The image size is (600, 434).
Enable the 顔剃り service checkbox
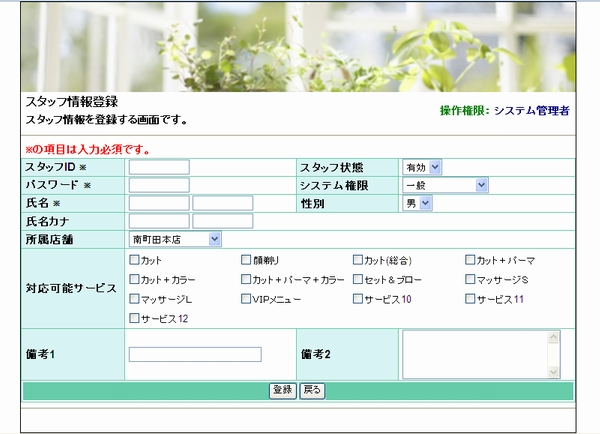pos(246,260)
